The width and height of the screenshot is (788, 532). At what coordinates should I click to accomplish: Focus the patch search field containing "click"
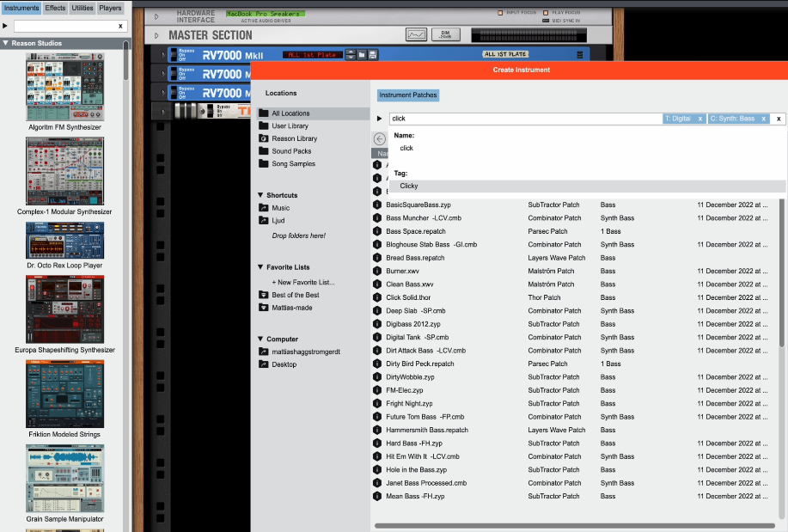525,119
